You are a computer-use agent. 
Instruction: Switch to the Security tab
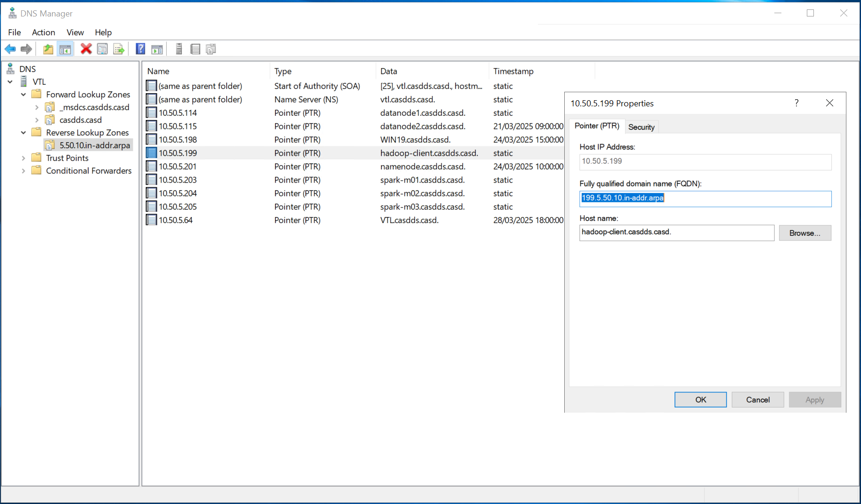(642, 127)
